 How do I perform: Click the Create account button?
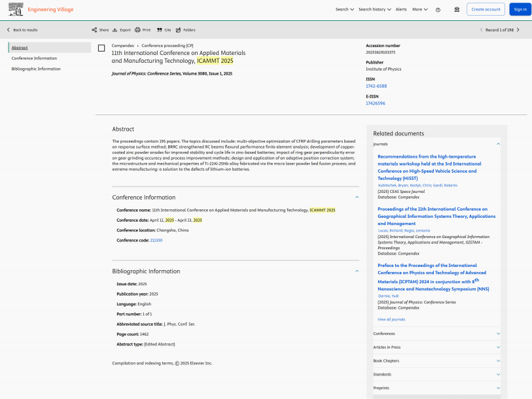[x=486, y=9]
